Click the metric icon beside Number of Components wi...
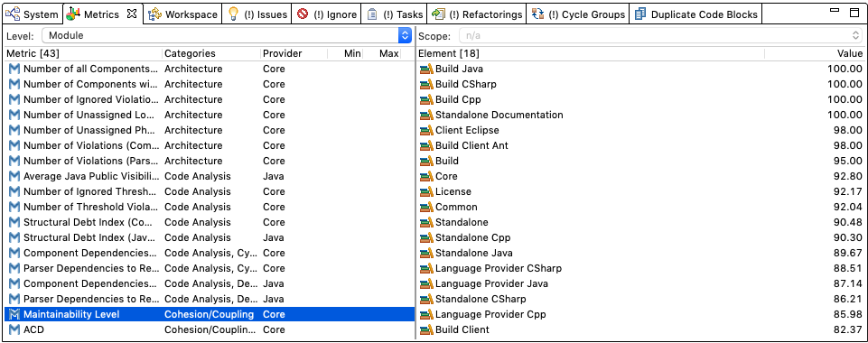 (14, 84)
